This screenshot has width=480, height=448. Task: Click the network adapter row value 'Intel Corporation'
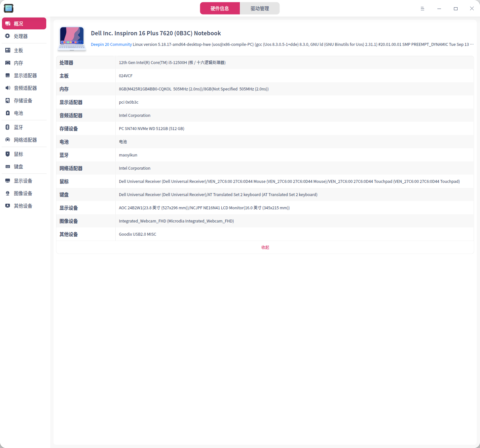click(134, 168)
